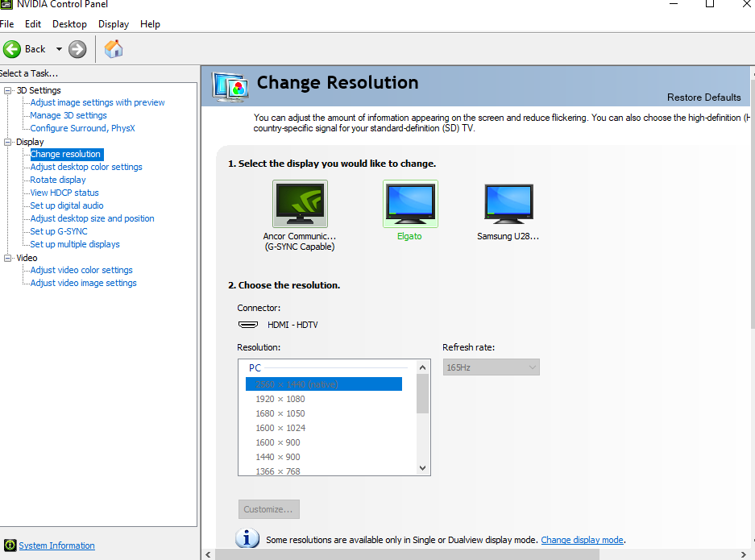Open Rotate display task

coord(58,180)
